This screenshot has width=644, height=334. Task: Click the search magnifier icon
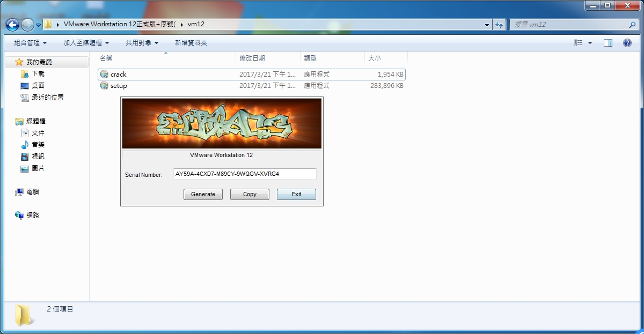click(632, 25)
